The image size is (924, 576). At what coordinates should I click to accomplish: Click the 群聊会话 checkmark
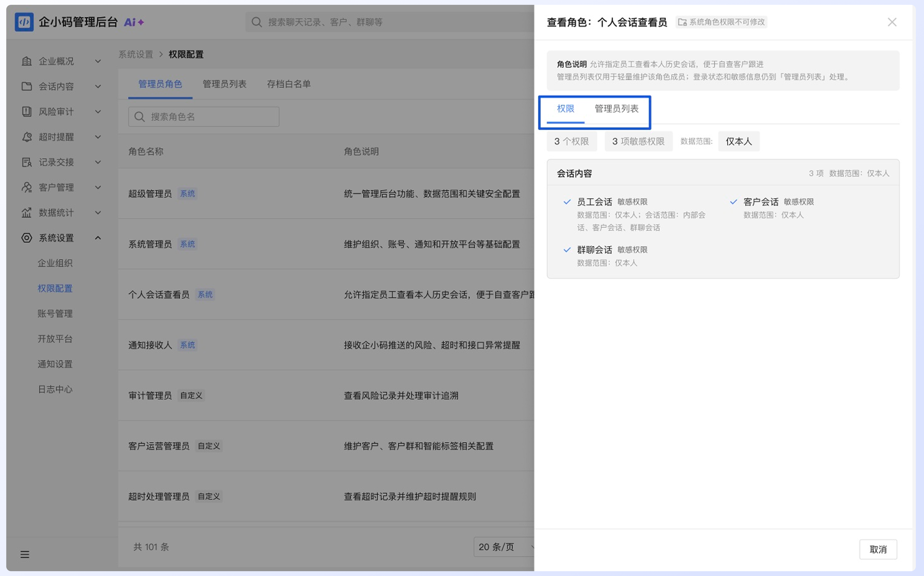point(567,249)
